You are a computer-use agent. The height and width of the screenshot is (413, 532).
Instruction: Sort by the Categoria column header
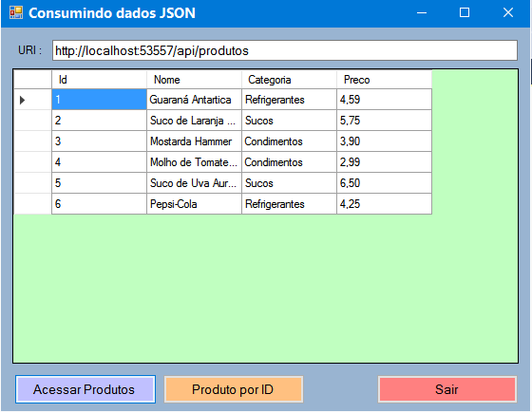coord(289,80)
